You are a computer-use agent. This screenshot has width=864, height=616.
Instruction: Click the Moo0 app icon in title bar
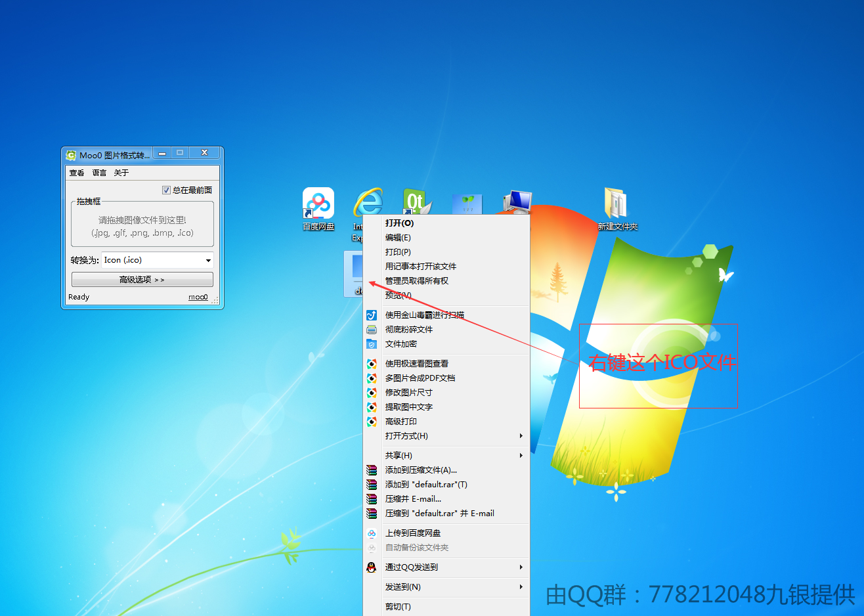coord(71,155)
